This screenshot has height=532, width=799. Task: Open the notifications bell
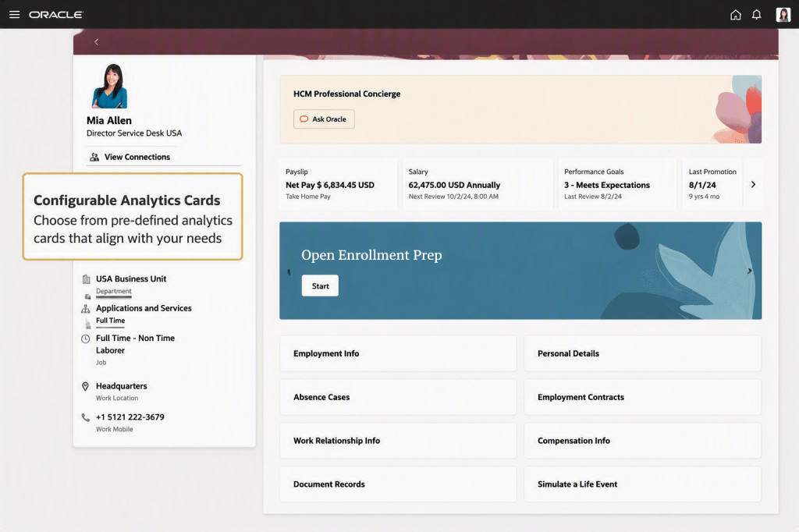point(757,15)
